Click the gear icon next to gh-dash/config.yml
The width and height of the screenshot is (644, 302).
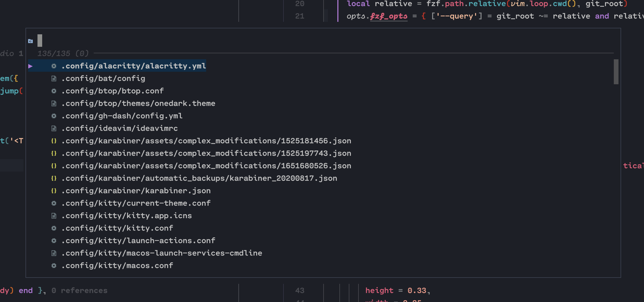click(x=54, y=116)
